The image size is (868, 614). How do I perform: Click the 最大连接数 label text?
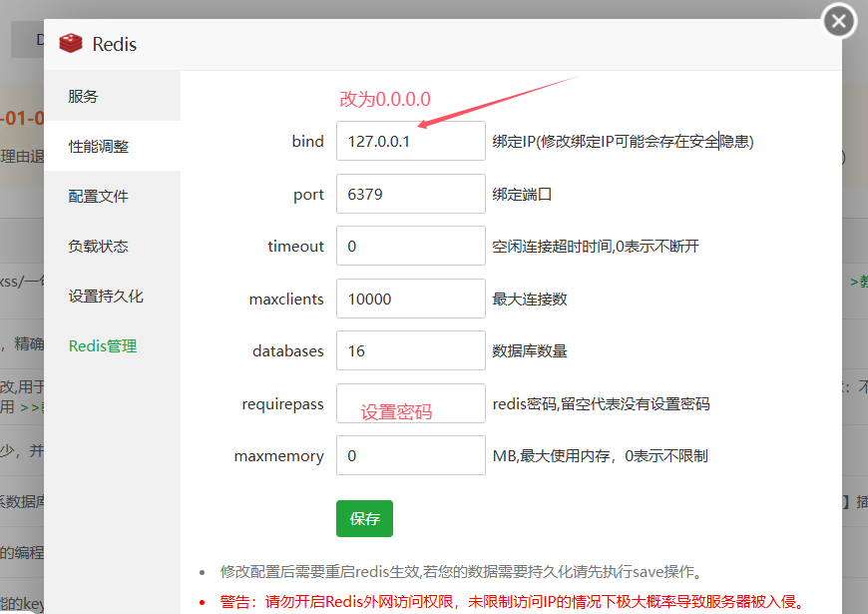(x=530, y=300)
